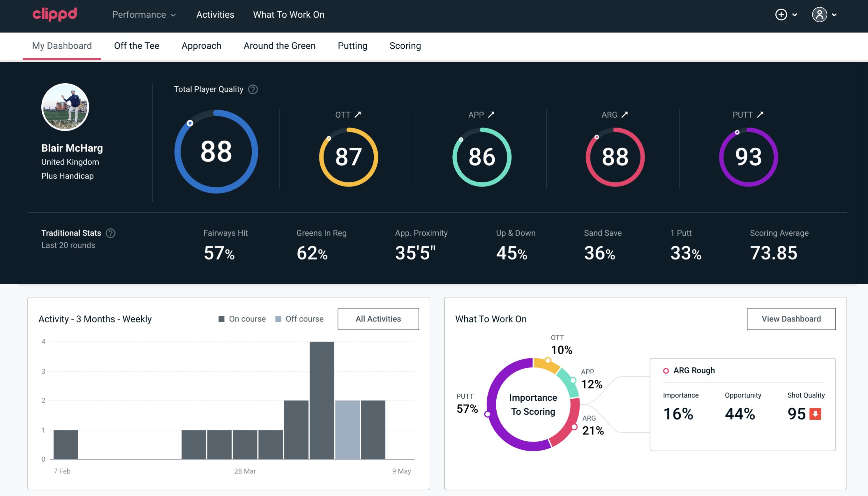Click the All Activities button
This screenshot has width=868, height=496.
(x=378, y=319)
